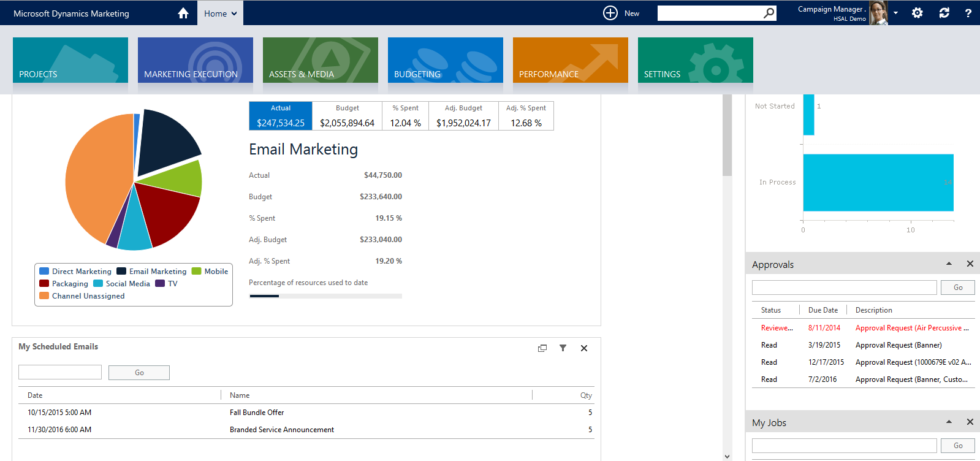Open the Marketing Execution tile
Screen dimensions: 980x461
coord(196,60)
